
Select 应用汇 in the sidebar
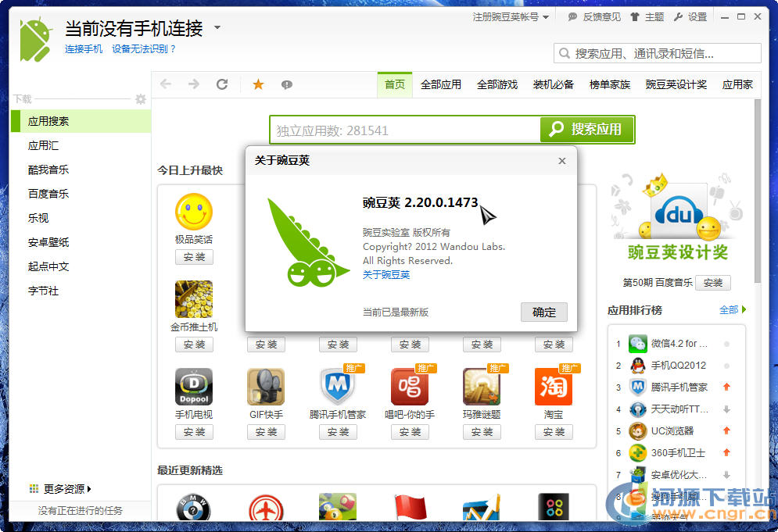pyautogui.click(x=81, y=145)
